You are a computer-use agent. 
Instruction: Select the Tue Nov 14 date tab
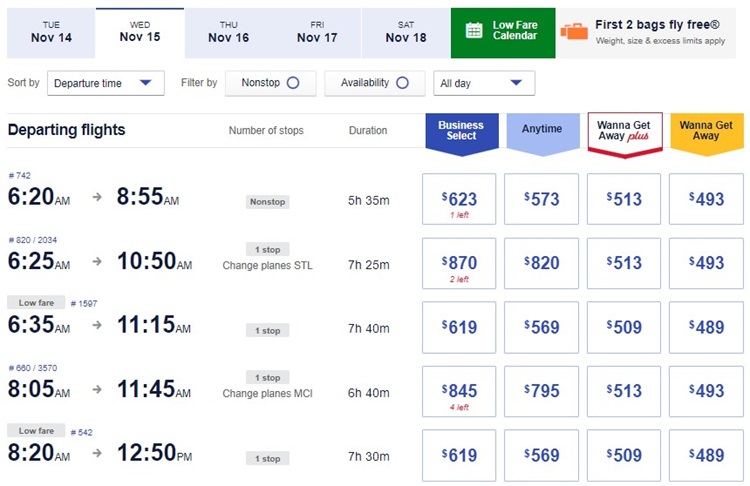tap(51, 30)
